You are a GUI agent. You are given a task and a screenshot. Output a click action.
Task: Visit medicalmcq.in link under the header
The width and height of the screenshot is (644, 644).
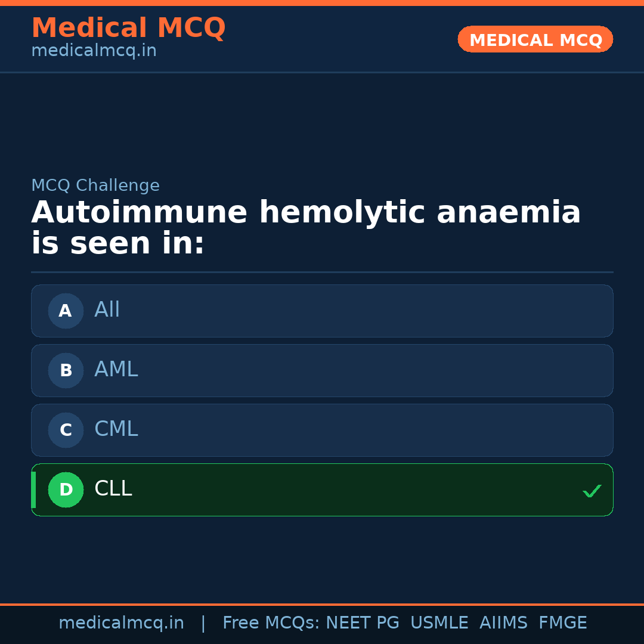(94, 51)
